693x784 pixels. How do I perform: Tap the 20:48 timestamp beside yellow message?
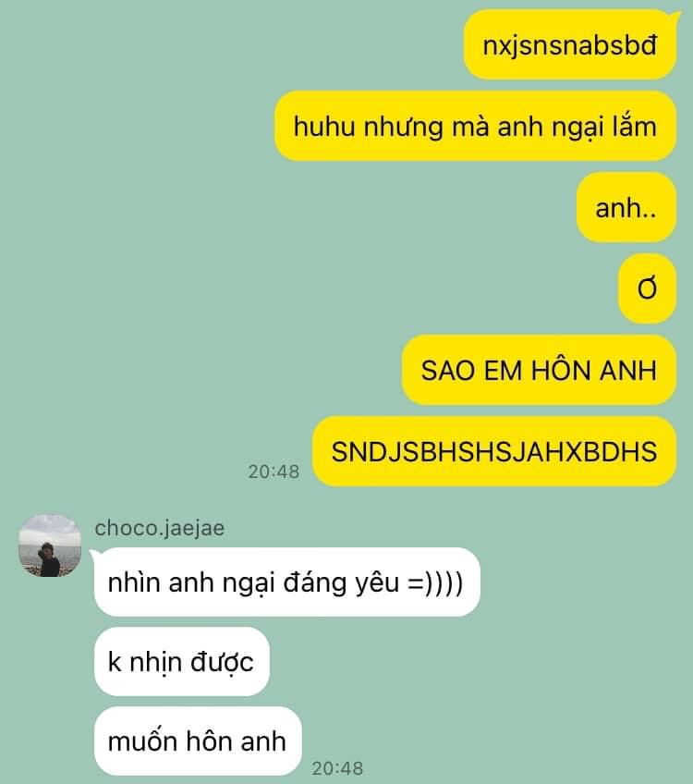(x=274, y=472)
